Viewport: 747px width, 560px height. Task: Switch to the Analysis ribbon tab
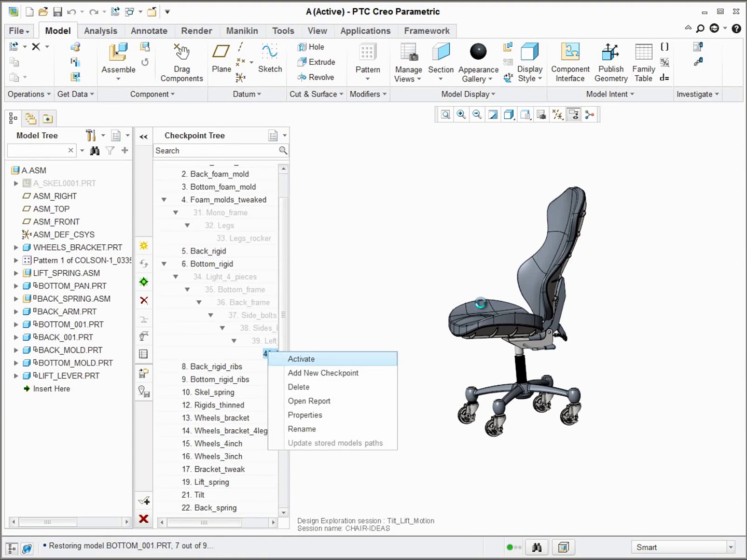(x=101, y=31)
